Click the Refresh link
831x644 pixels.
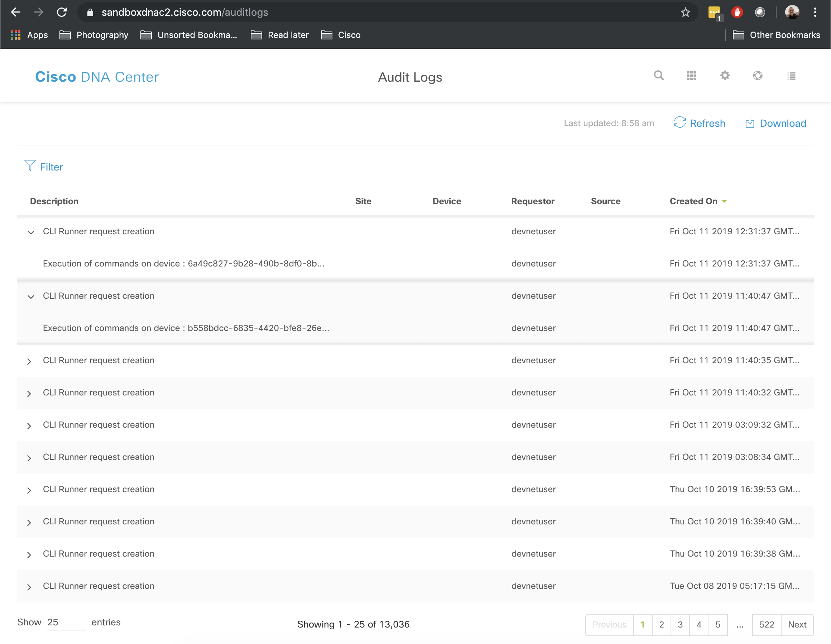[x=700, y=123]
